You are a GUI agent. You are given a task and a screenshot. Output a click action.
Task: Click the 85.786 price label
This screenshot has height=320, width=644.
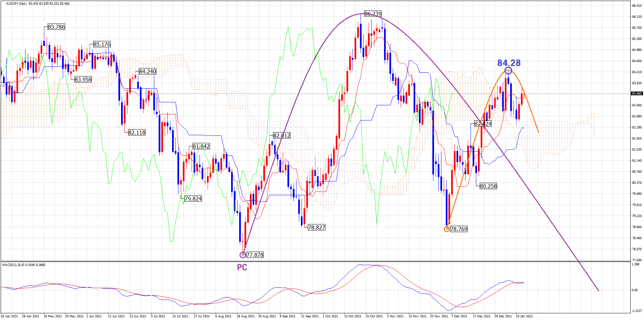(x=56, y=27)
